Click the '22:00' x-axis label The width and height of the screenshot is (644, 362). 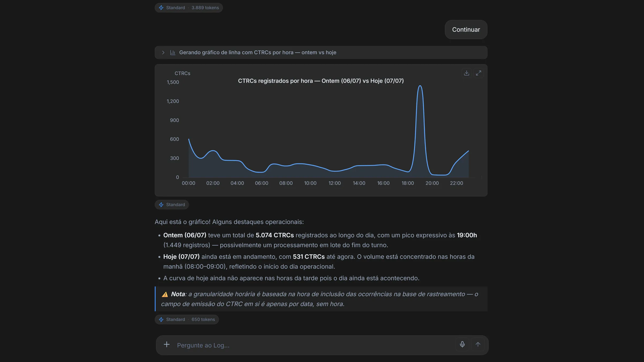pos(456,183)
